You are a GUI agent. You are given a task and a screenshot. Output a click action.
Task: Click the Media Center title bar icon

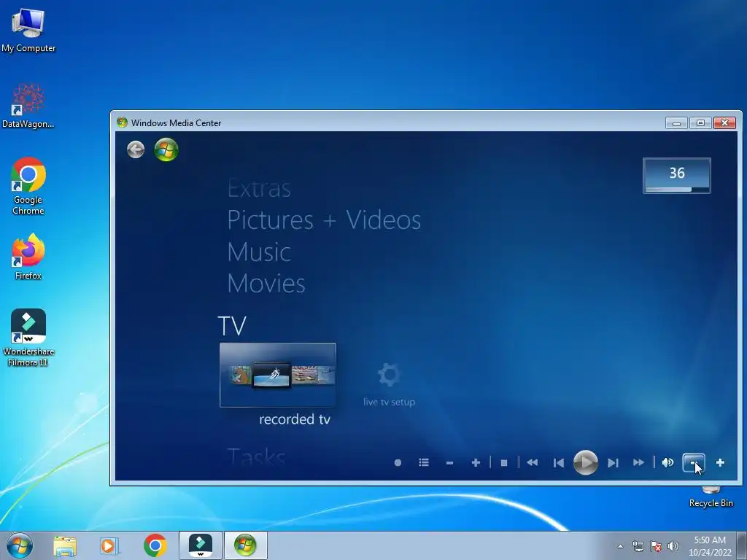pyautogui.click(x=122, y=122)
